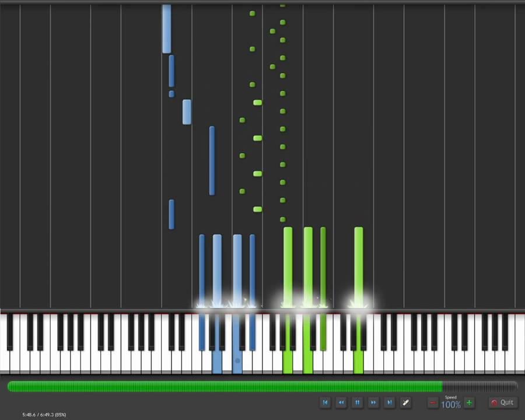Fast forward the song
The height and width of the screenshot is (420, 525).
pos(373,402)
